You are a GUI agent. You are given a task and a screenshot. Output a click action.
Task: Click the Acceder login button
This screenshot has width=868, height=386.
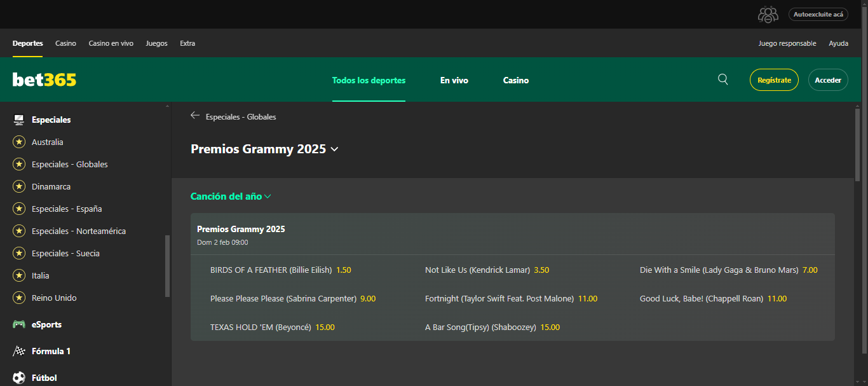pos(828,80)
